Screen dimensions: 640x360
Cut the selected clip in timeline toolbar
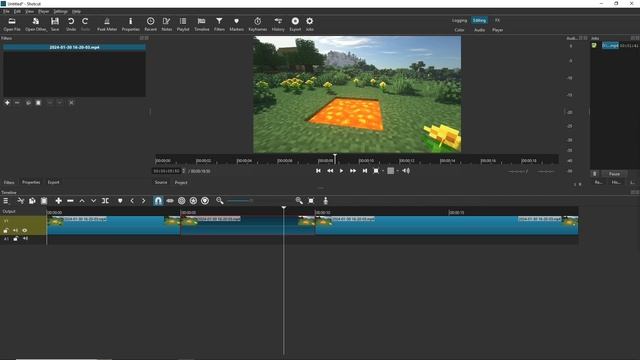pyautogui.click(x=20, y=201)
